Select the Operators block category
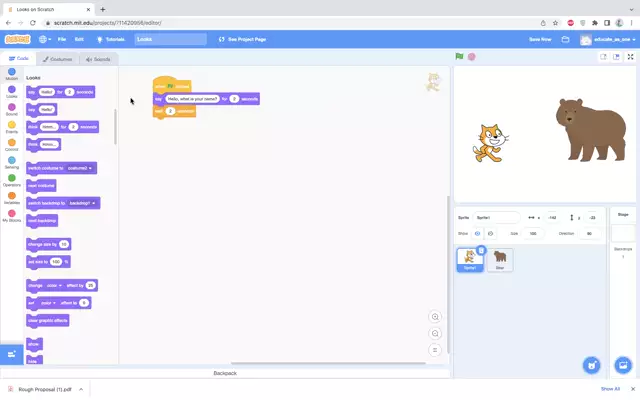 12,180
